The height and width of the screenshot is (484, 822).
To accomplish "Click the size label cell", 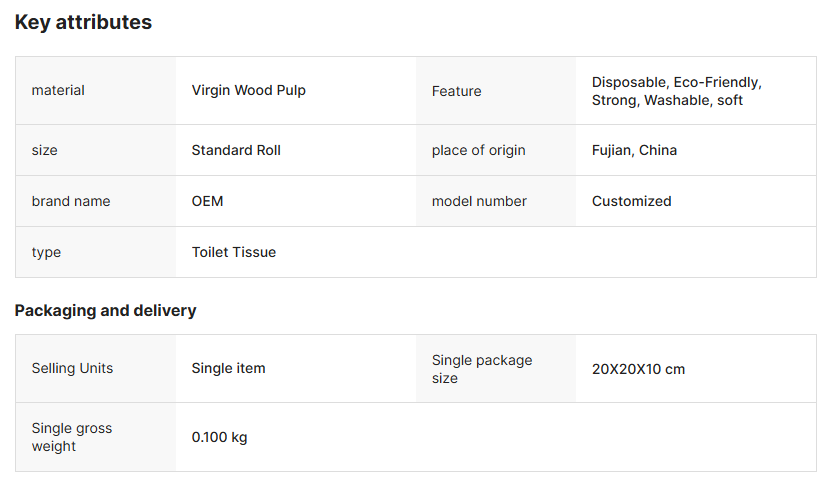I will (95, 150).
